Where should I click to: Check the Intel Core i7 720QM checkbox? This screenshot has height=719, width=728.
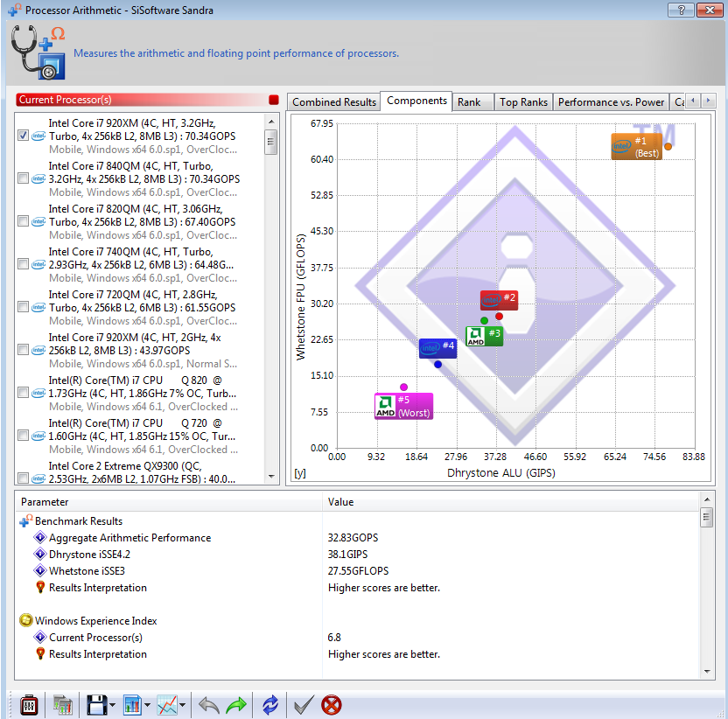click(x=24, y=307)
